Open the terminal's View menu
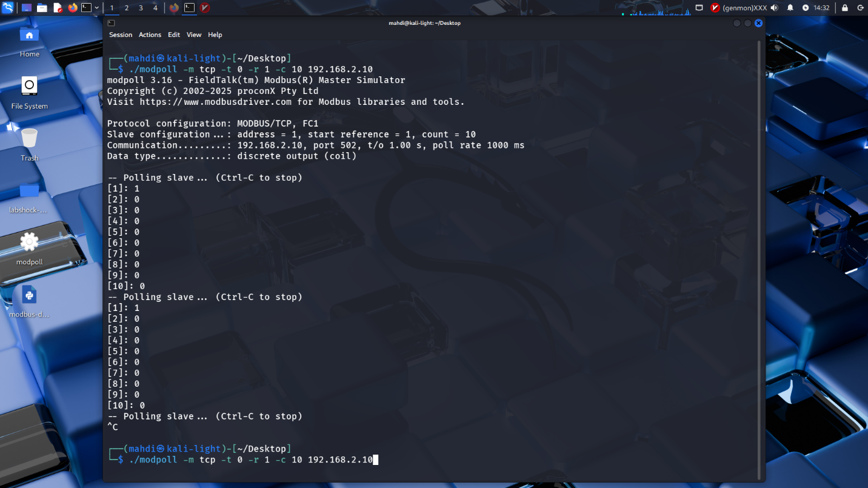This screenshot has width=868, height=488. click(x=194, y=35)
